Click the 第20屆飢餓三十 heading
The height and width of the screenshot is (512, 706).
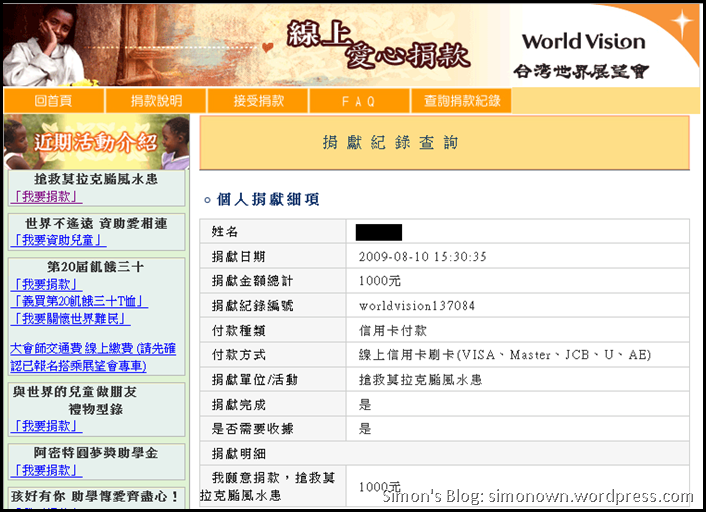(x=95, y=267)
